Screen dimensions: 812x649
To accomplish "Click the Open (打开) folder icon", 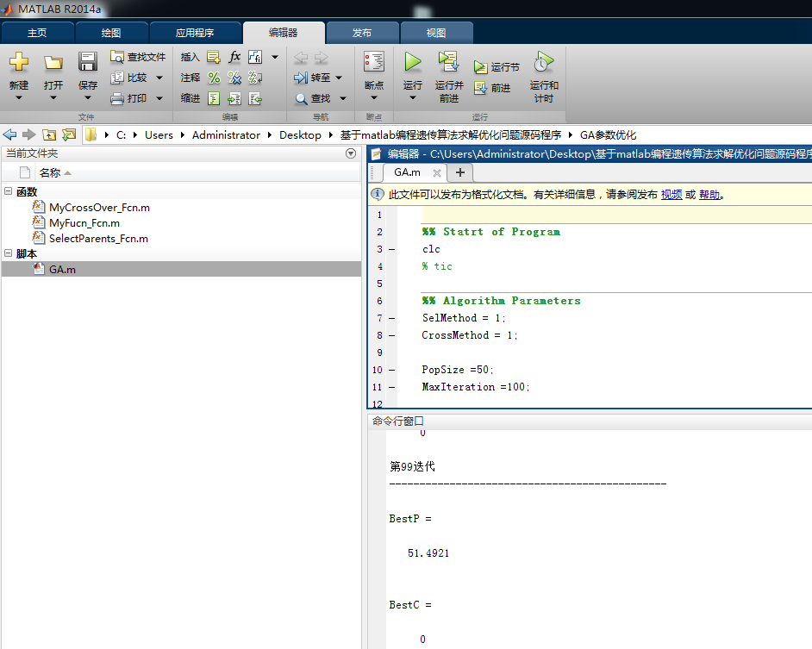I will coord(53,62).
